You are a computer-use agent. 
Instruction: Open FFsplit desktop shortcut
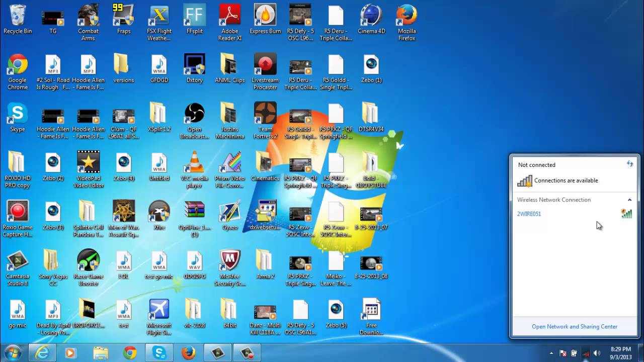coord(194,20)
